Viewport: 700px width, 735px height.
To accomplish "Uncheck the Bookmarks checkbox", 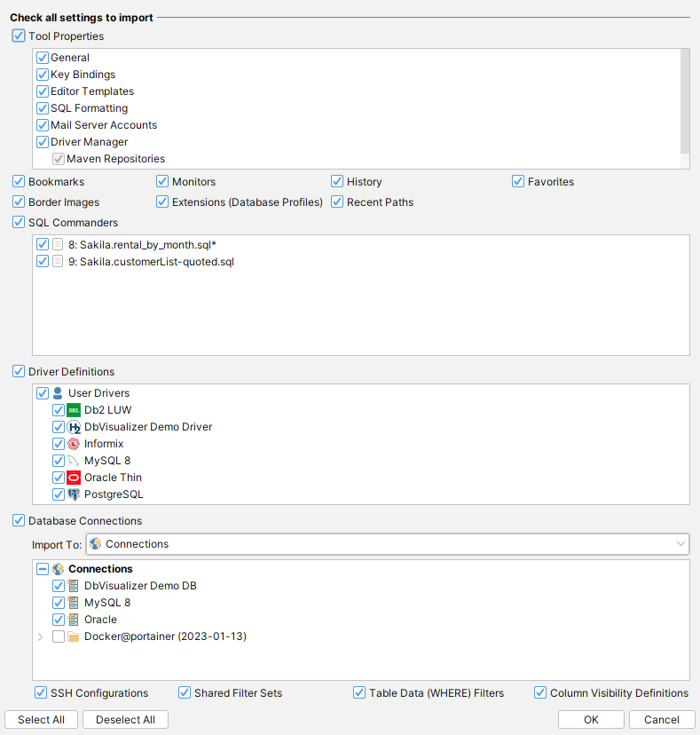I will (19, 182).
